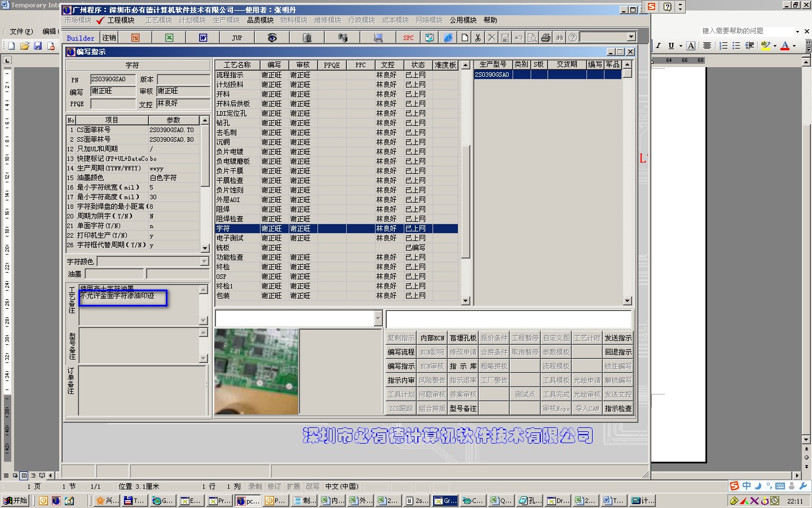Click the eye view icon in toolbar
The width and height of the screenshot is (812, 508).
(x=272, y=38)
